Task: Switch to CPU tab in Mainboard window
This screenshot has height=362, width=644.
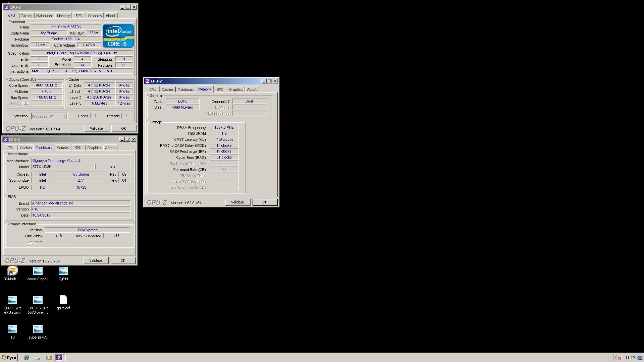Action: click(x=11, y=148)
